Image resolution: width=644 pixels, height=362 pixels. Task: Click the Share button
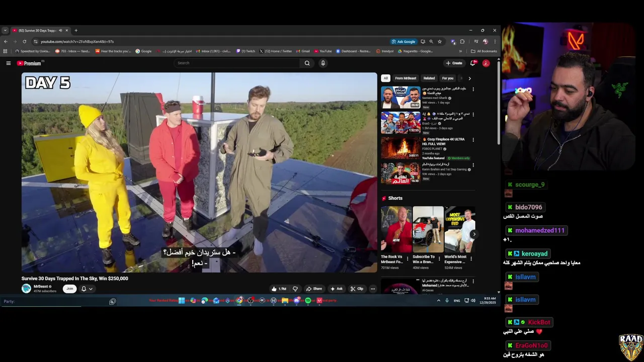coord(314,289)
